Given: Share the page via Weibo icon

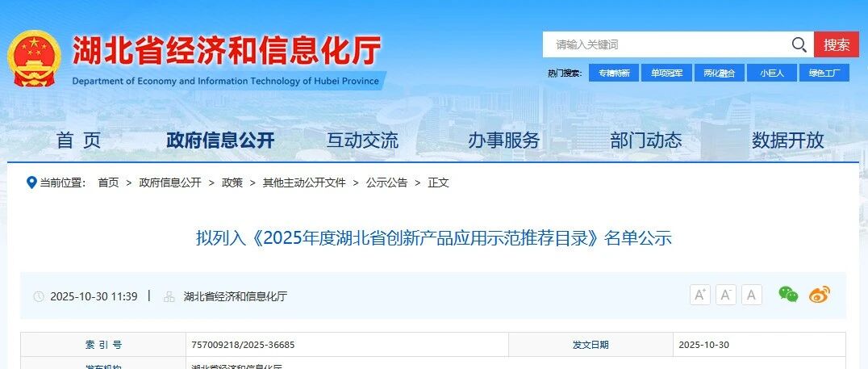Looking at the screenshot, I should tap(820, 295).
